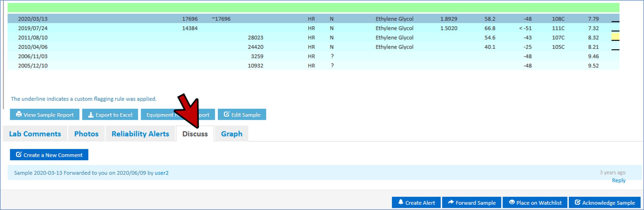Image resolution: width=644 pixels, height=210 pixels.
Task: Select the 2019/07/24 sample row
Action: point(33,28)
